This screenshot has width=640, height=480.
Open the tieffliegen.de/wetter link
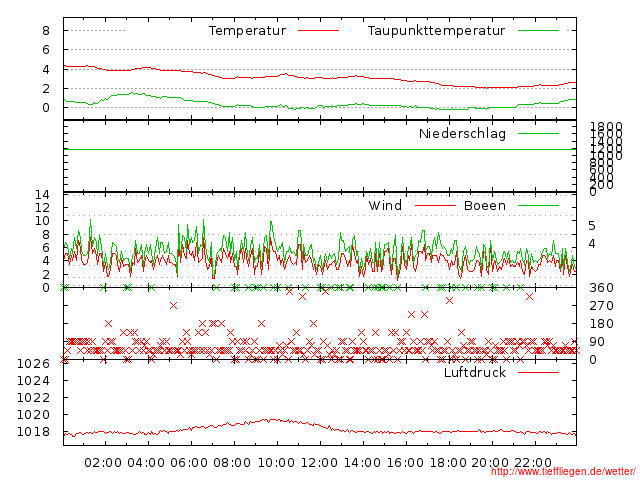[563, 471]
